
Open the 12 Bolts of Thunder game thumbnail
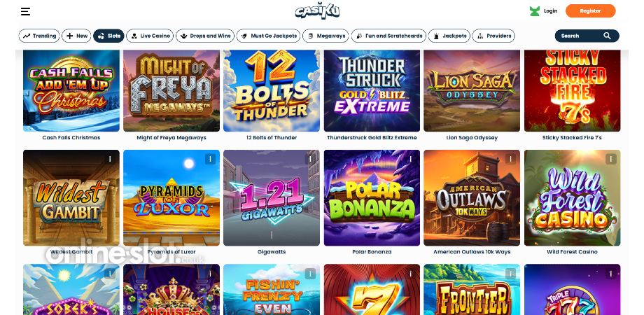272,91
